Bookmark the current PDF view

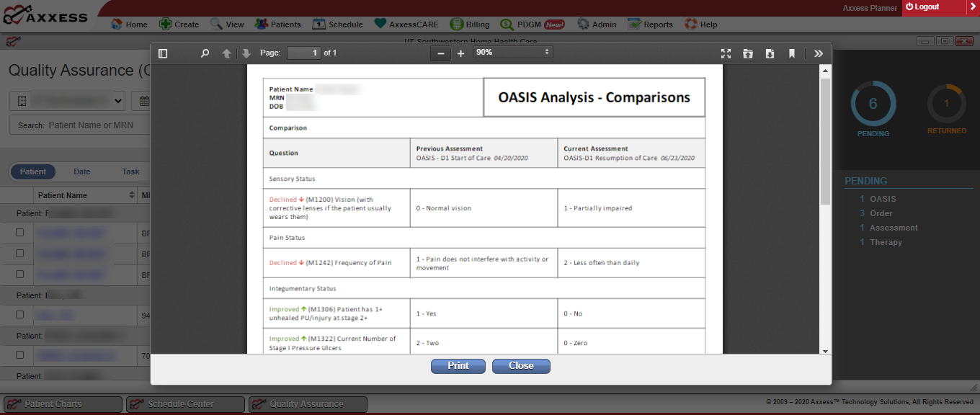click(x=792, y=53)
